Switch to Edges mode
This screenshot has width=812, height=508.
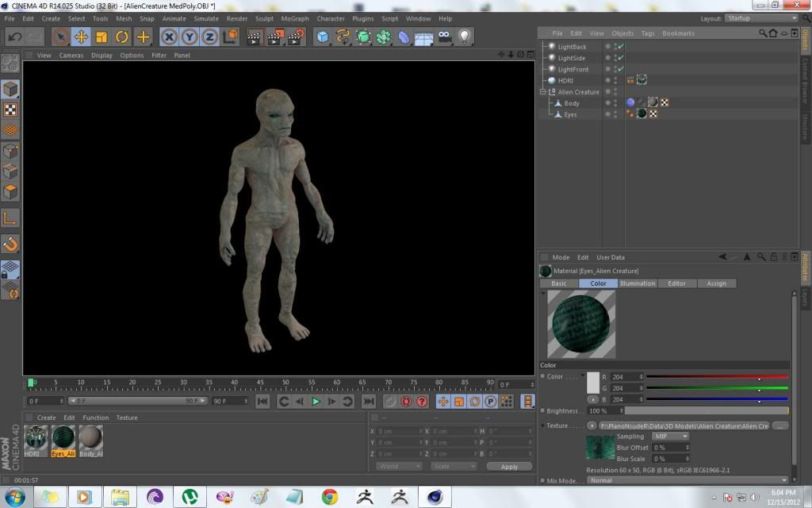[10, 171]
